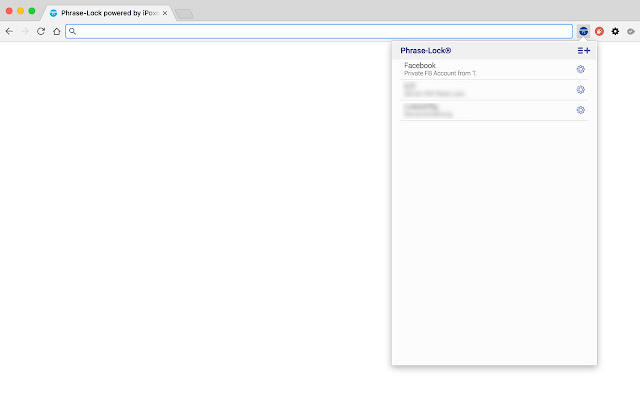The width and height of the screenshot is (640, 400).
Task: Minimize the window with yellow button
Action: point(20,11)
